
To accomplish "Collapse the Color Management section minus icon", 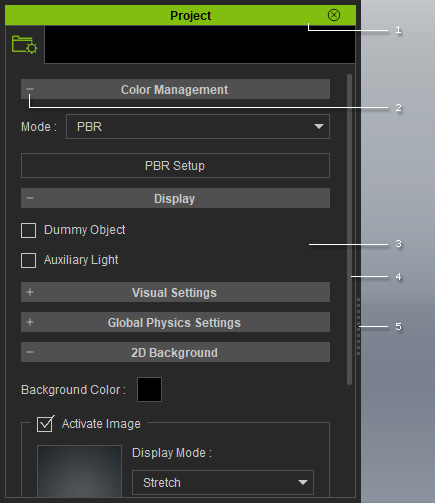I will 30,89.
